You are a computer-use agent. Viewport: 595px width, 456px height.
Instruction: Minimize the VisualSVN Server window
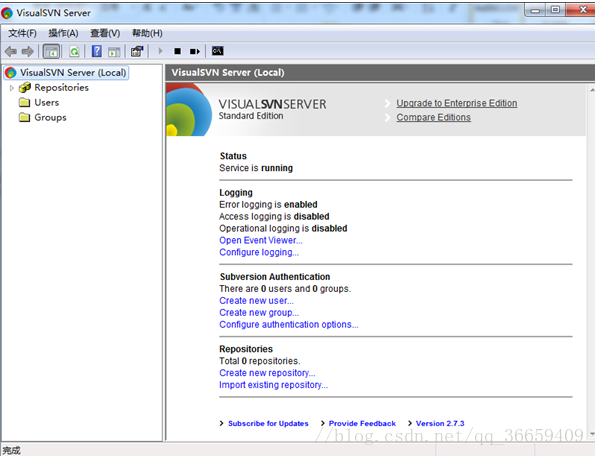point(535,10)
